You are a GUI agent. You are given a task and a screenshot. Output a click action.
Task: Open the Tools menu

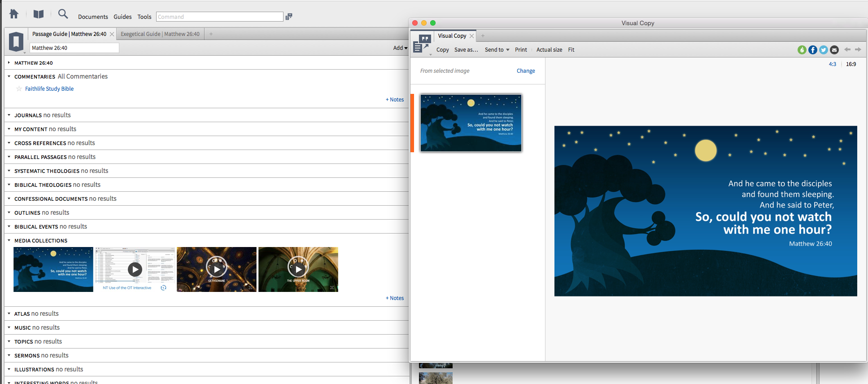[x=144, y=17]
